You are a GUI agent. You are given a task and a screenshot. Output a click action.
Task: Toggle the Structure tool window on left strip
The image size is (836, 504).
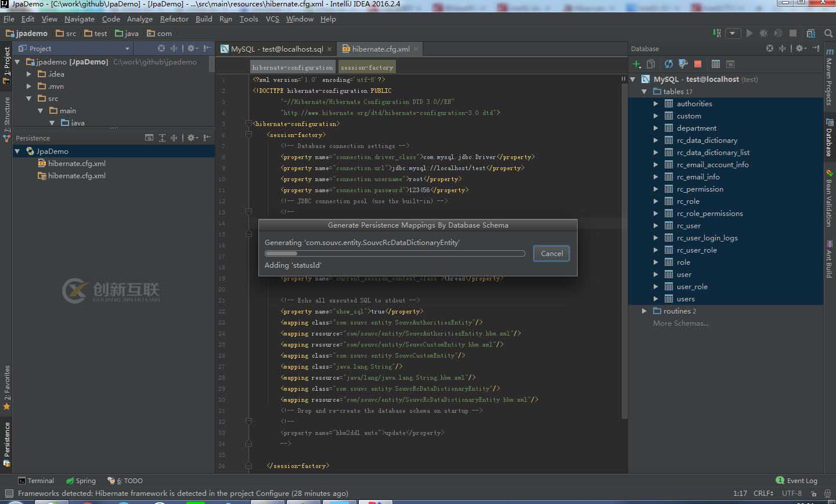7,119
